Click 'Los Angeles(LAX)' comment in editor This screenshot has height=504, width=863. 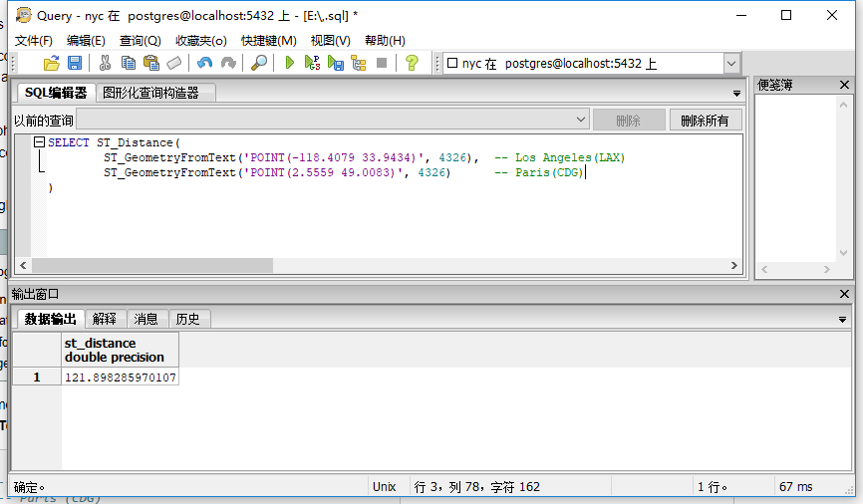(x=570, y=157)
